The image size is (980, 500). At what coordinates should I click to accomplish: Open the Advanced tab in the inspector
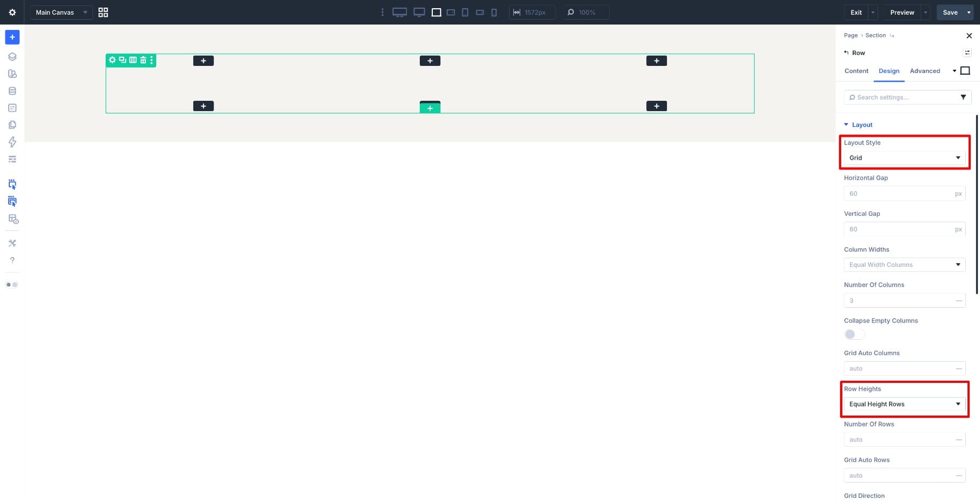coord(924,71)
